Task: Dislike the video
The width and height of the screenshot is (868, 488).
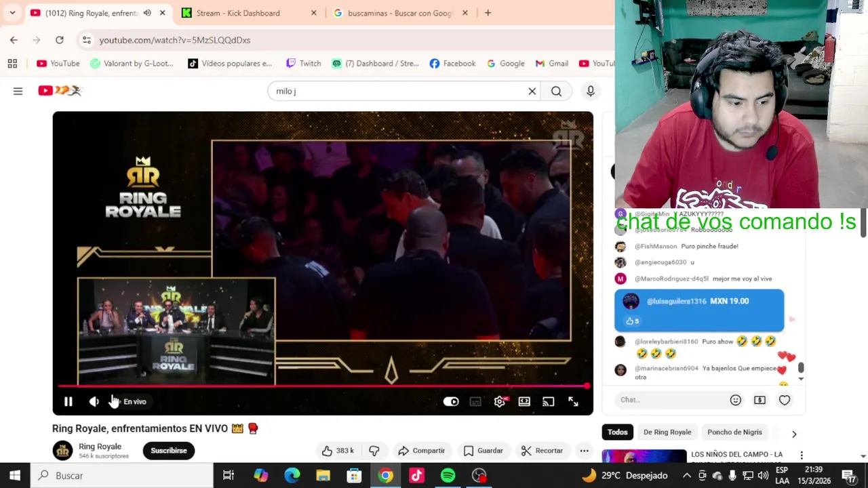Action: pyautogui.click(x=374, y=451)
